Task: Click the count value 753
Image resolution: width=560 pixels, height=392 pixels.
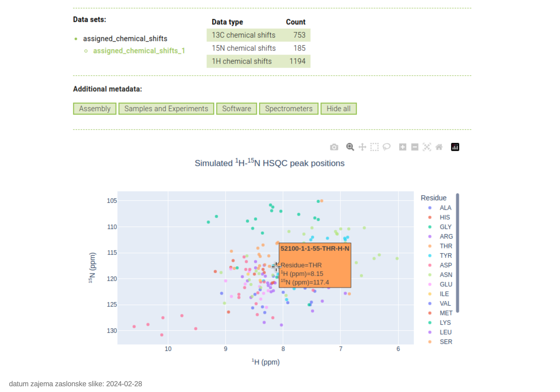Action: click(299, 35)
